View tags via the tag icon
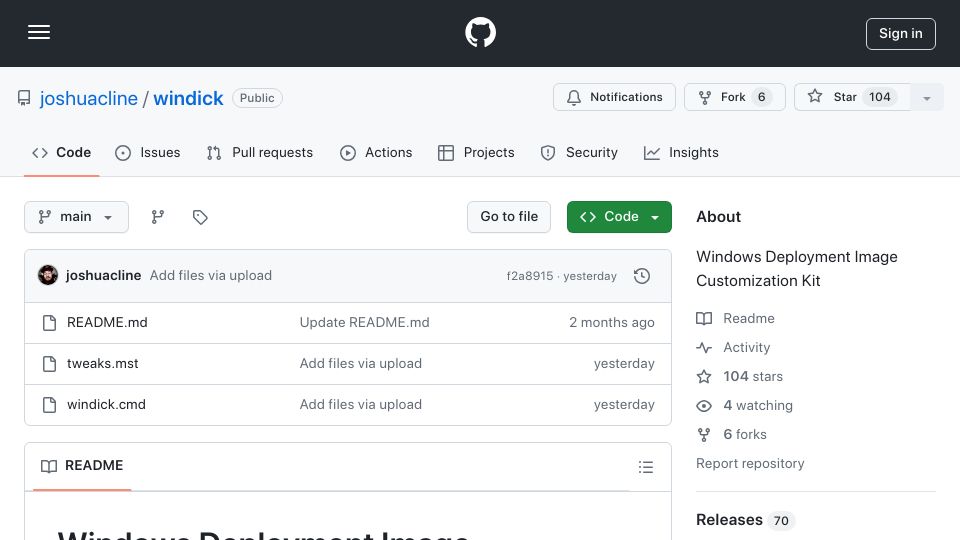Screen dimensions: 960x540 coord(200,217)
